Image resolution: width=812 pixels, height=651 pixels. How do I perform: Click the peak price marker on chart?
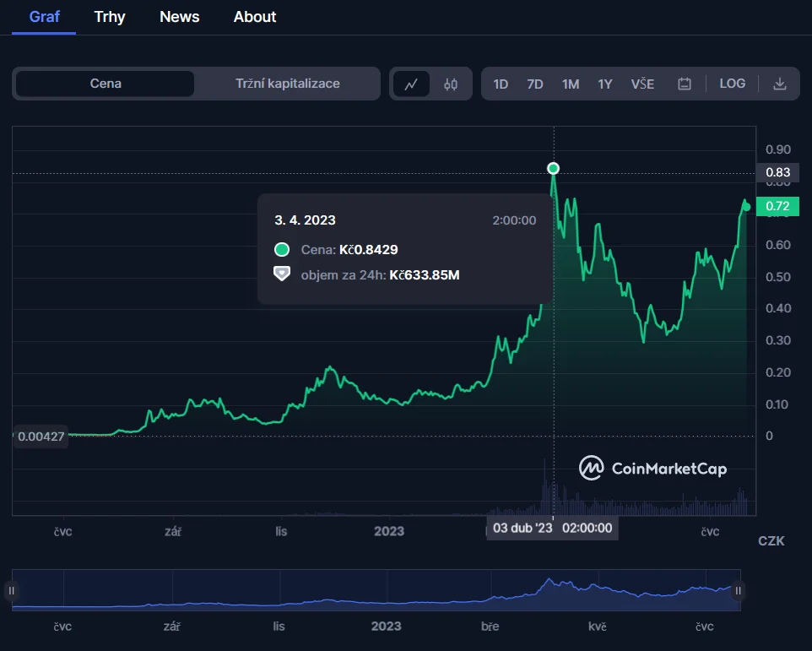coord(553,168)
